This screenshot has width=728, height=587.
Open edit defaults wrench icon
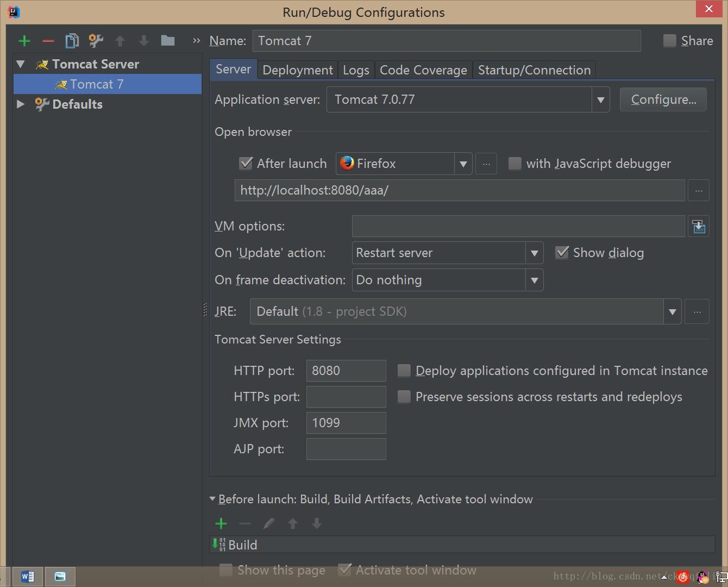click(x=96, y=41)
